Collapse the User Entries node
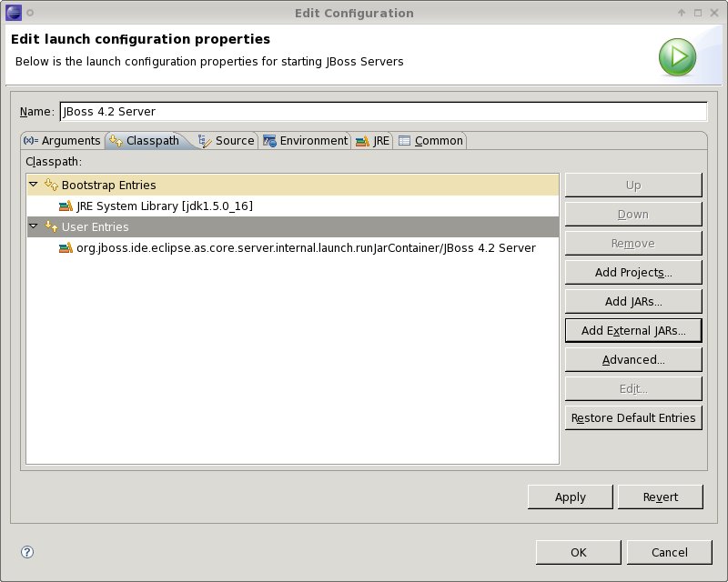Image resolution: width=728 pixels, height=582 pixels. point(34,226)
